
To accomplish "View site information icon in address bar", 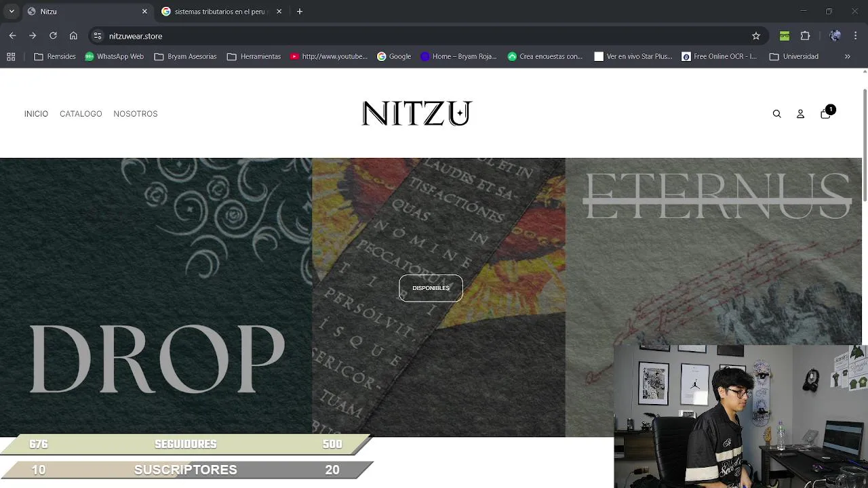I will coord(98,36).
